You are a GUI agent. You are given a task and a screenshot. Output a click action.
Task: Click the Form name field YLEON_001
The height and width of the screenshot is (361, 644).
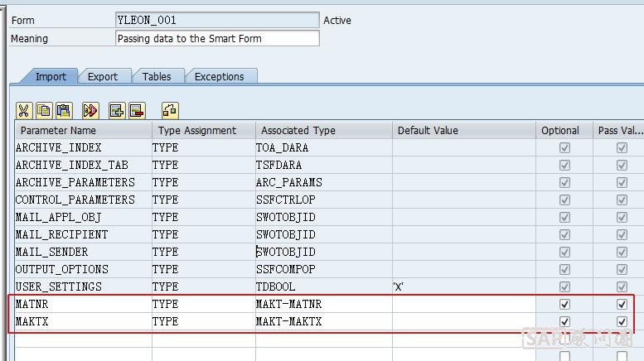click(217, 20)
